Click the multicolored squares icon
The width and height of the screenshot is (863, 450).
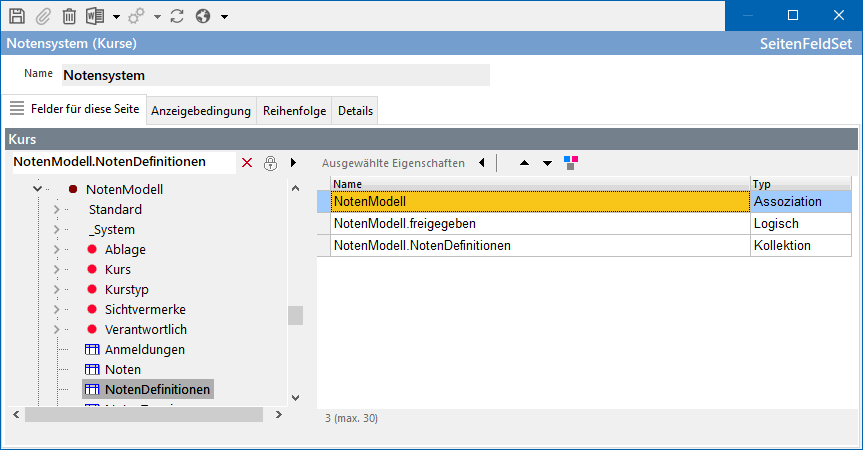coord(571,162)
